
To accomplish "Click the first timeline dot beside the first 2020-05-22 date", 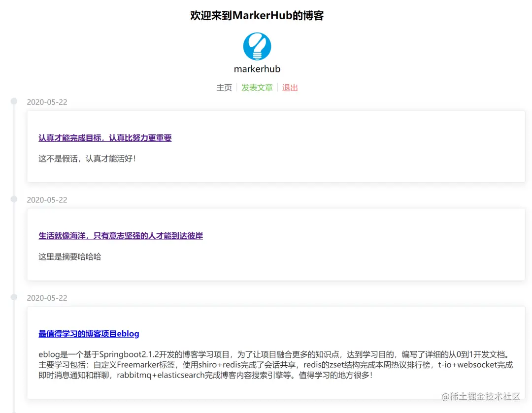I will click(x=14, y=101).
